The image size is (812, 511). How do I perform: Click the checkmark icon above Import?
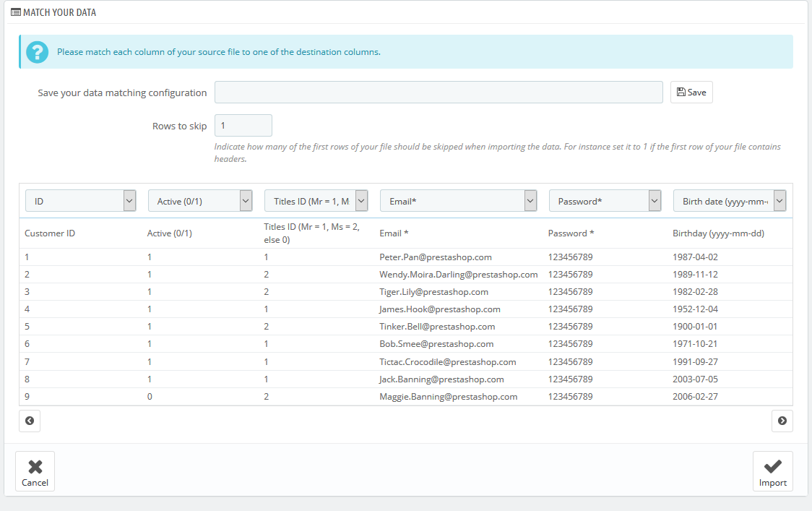(772, 465)
